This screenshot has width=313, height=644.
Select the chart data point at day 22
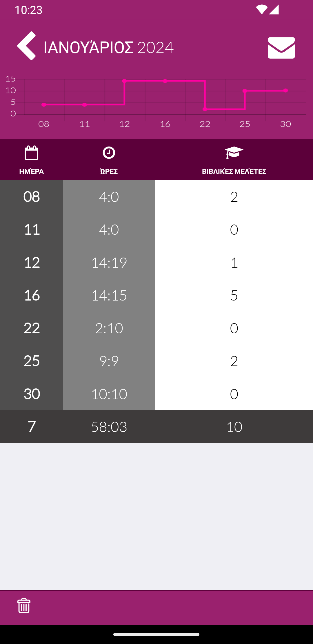(205, 109)
